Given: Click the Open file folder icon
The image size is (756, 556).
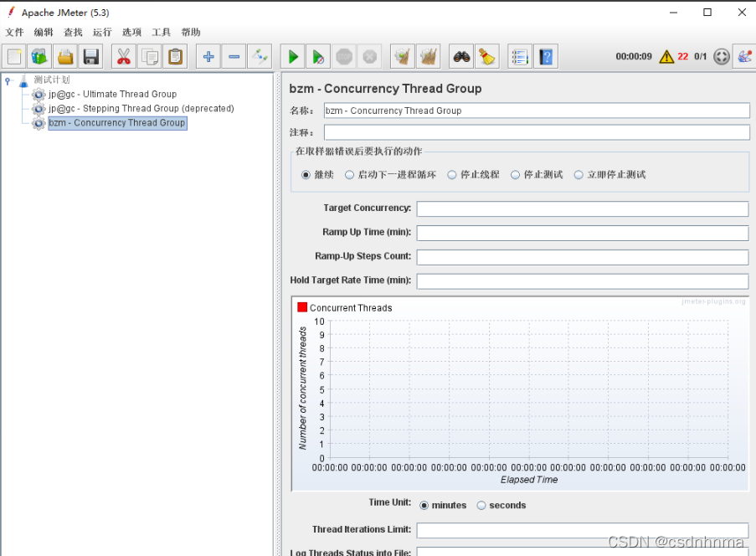Looking at the screenshot, I should click(65, 57).
